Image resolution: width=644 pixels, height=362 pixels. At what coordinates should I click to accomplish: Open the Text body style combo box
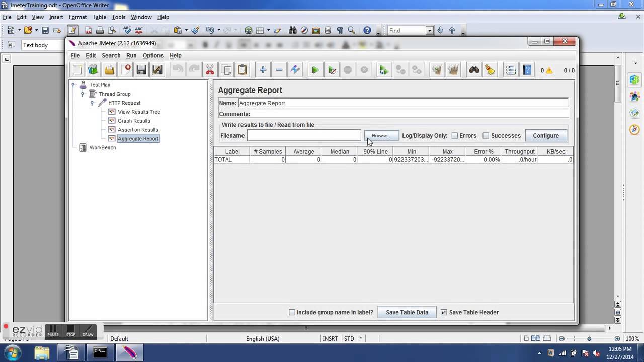43,45
